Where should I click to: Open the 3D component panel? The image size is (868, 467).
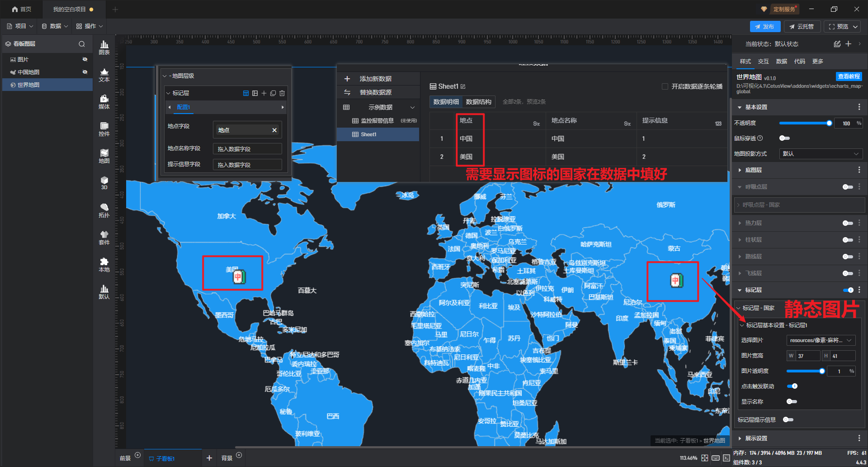pos(104,183)
